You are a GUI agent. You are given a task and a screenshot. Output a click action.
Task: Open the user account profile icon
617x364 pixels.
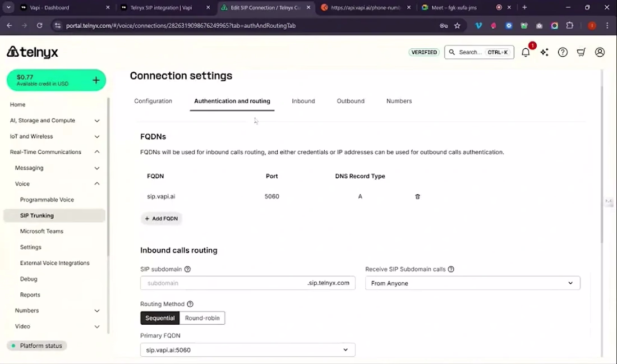600,52
